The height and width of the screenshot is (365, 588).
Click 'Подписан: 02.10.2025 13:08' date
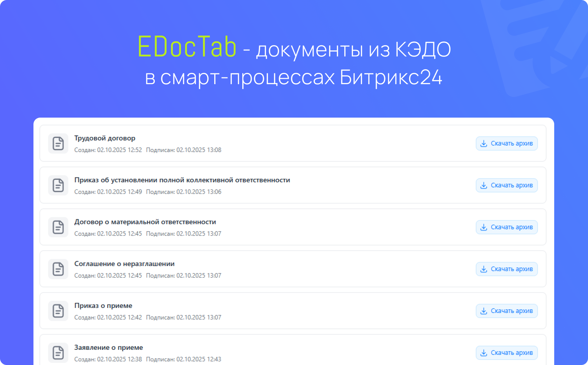pos(183,150)
